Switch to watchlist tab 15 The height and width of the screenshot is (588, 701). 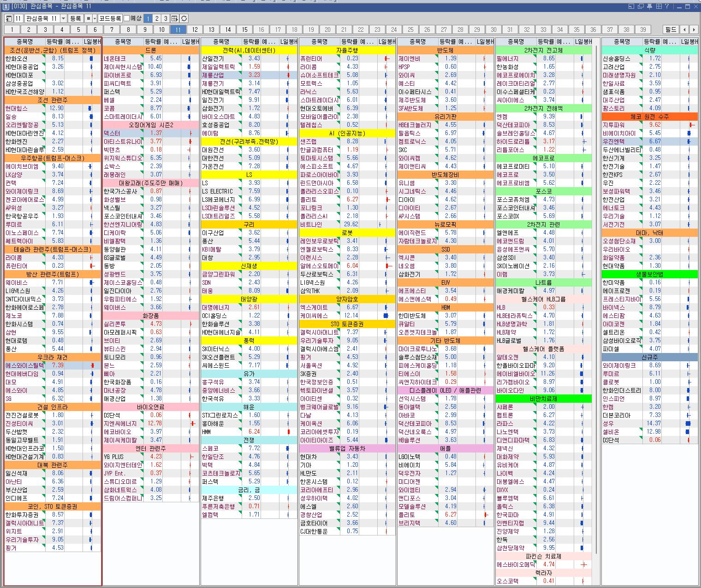tap(244, 29)
